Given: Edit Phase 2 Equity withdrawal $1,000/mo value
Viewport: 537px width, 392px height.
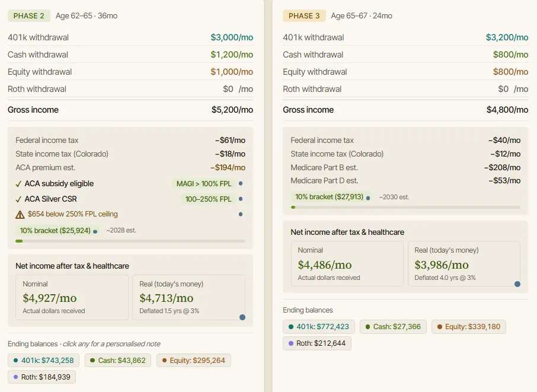Looking at the screenshot, I should point(232,72).
